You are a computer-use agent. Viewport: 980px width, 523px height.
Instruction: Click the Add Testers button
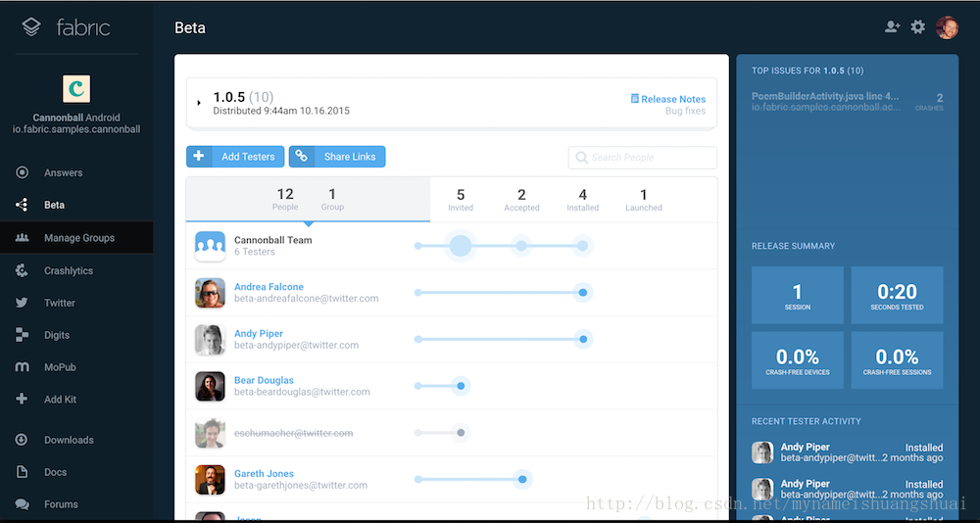235,157
